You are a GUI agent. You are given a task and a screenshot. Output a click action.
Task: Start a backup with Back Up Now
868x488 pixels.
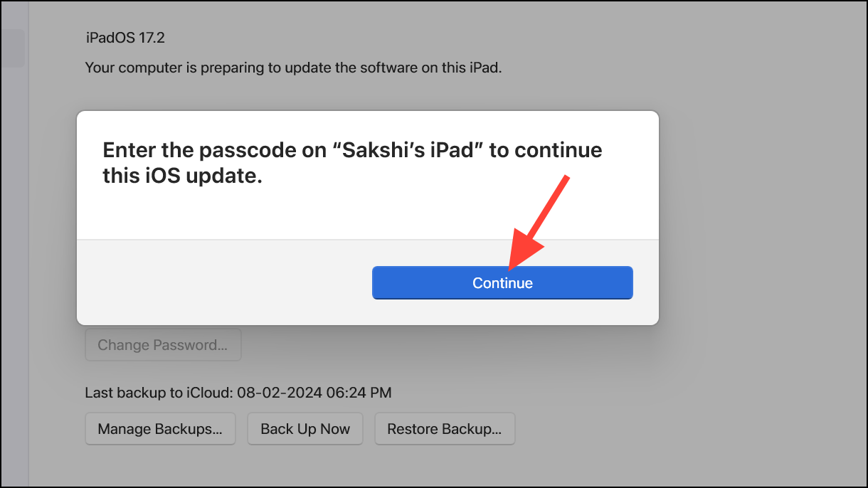(x=305, y=429)
